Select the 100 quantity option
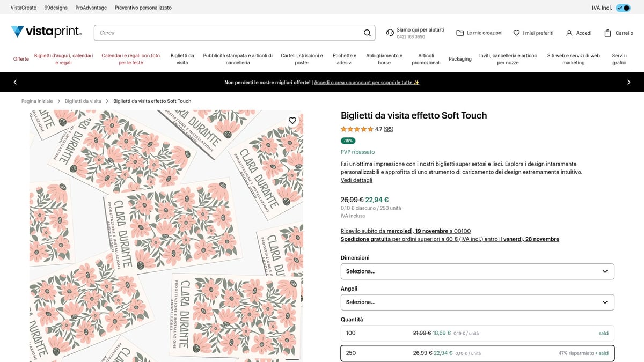 [x=477, y=333]
